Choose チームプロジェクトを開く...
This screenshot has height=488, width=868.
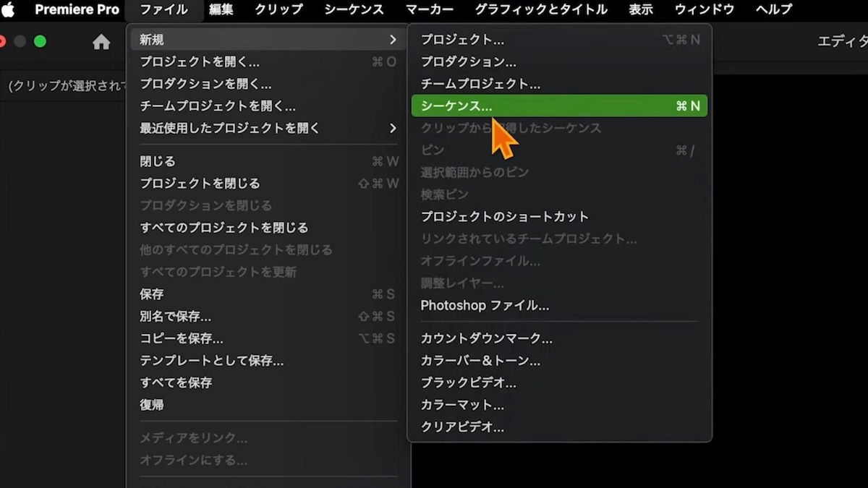268,106
